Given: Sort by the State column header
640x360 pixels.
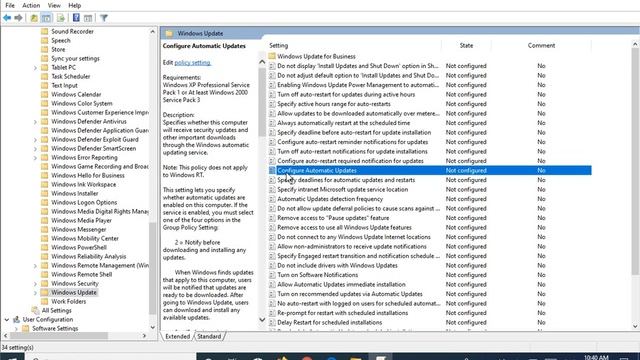Looking at the screenshot, I should click(x=466, y=45).
